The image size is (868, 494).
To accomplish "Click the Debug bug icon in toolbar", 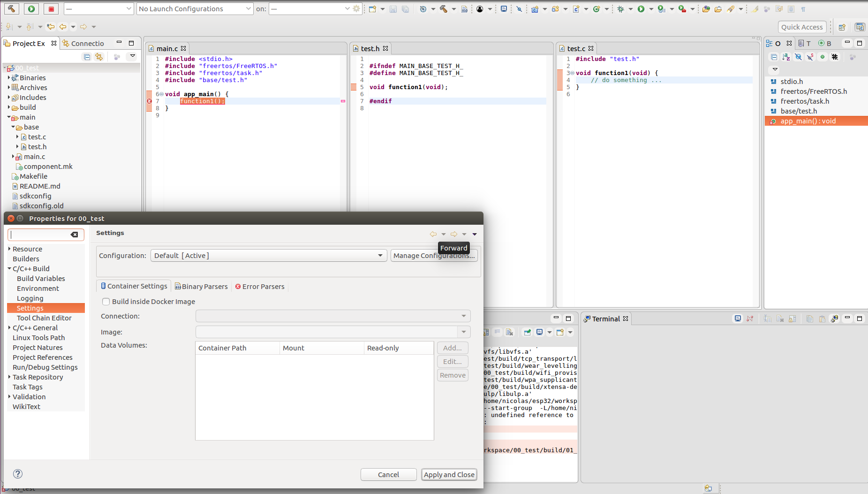I will click(621, 9).
